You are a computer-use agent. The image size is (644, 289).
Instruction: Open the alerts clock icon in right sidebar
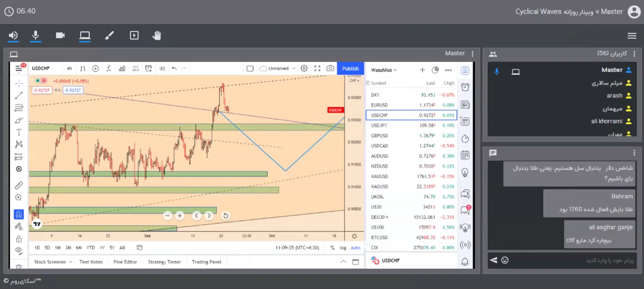point(465,87)
